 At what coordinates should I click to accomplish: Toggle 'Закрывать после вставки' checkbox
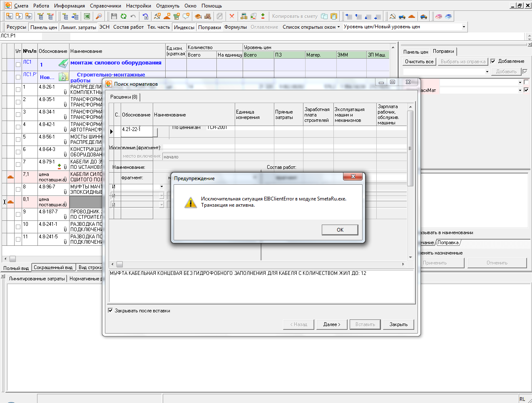(110, 311)
